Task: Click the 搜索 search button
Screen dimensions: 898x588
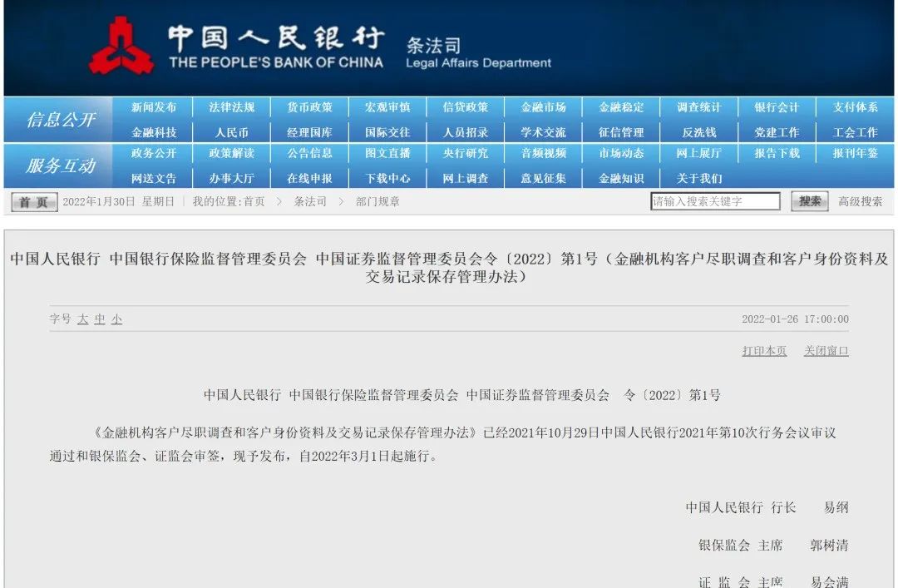Action: (x=810, y=201)
